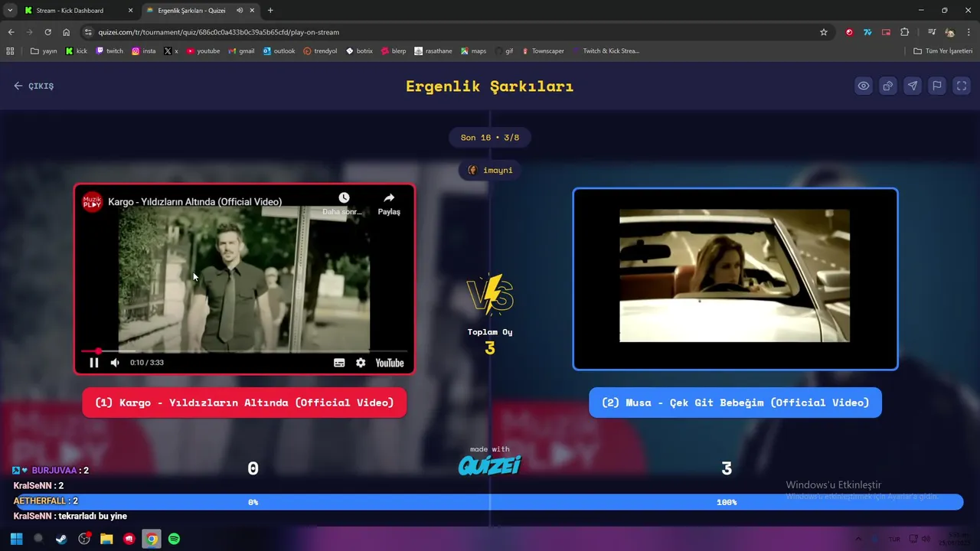Enter fullscreen with the corners icon
This screenshot has width=980, height=551.
(962, 86)
